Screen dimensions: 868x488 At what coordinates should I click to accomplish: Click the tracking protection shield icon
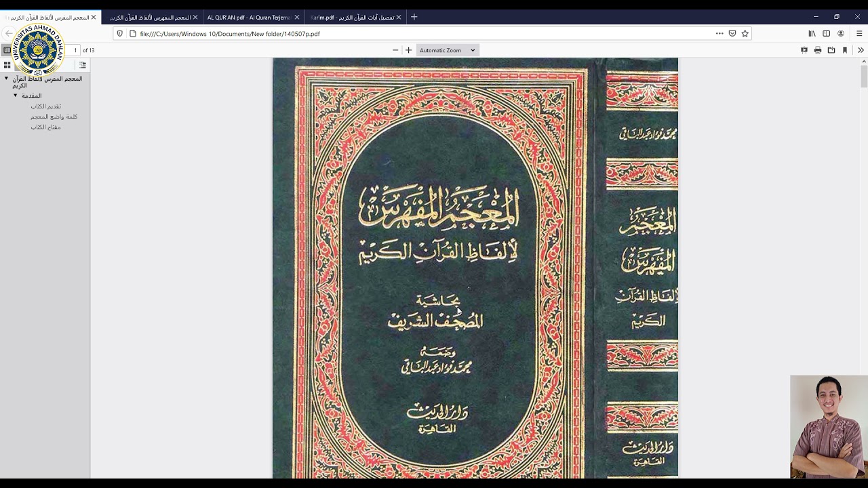point(120,33)
